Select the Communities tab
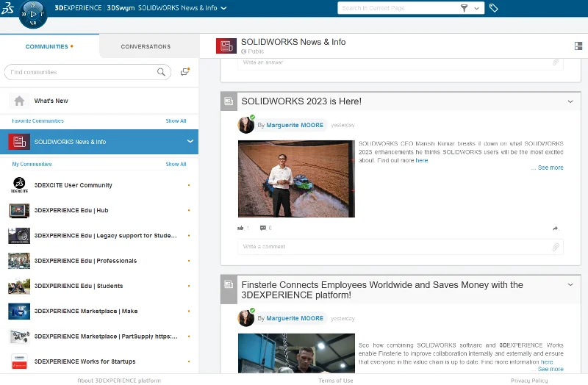588x385 pixels. 47,46
